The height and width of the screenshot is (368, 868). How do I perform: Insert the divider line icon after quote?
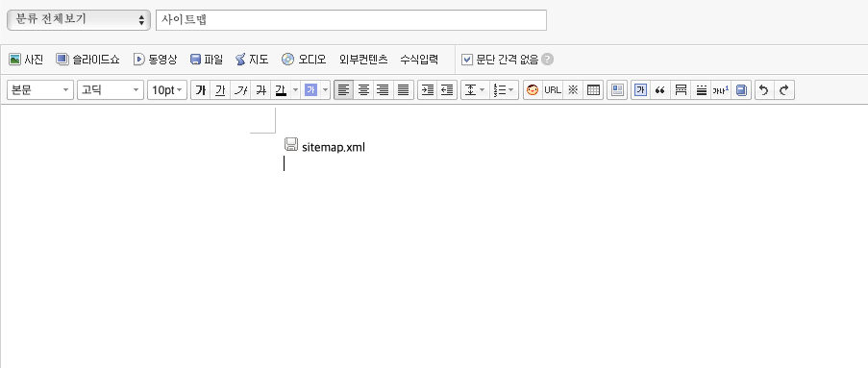click(681, 89)
